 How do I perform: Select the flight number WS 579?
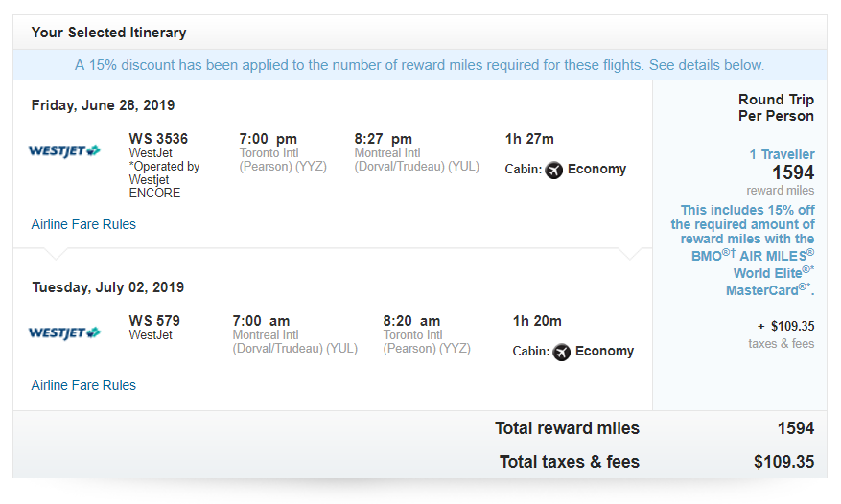154,320
